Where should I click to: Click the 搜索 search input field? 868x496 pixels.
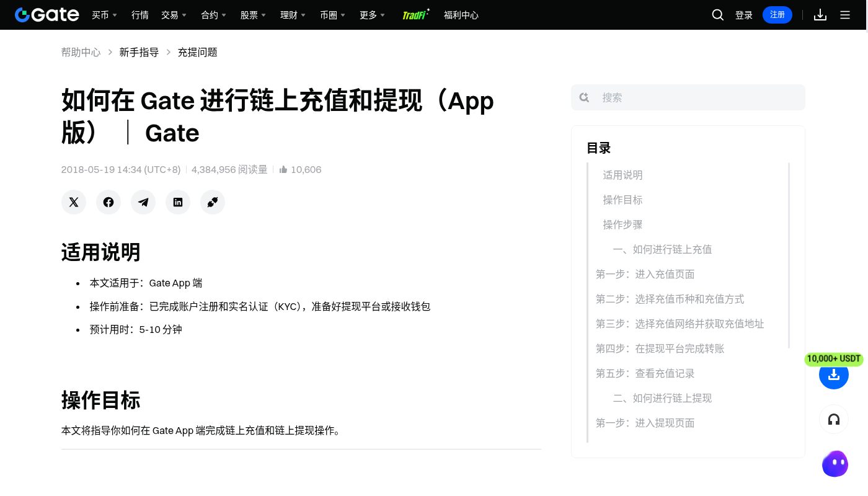click(688, 97)
